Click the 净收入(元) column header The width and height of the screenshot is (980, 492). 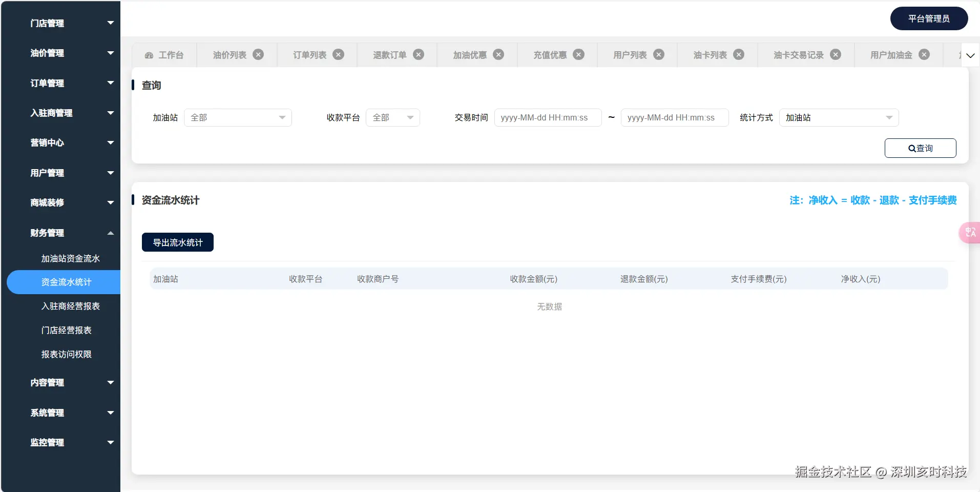click(x=861, y=279)
